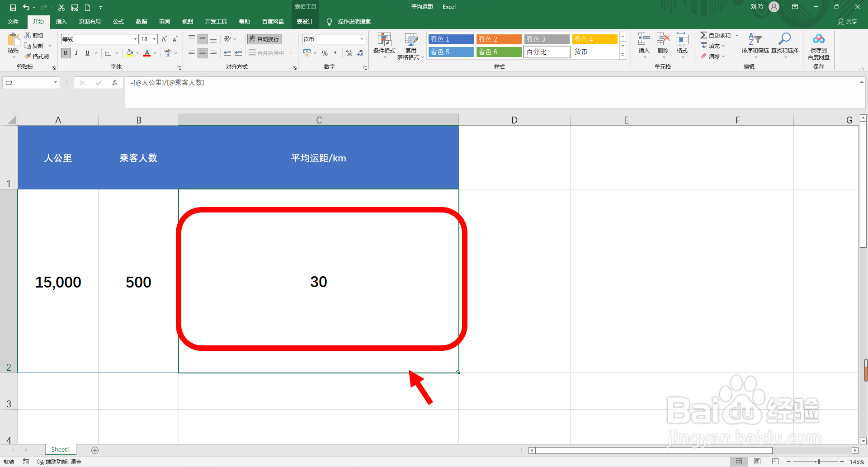The width and height of the screenshot is (868, 467).
Task: Expand the formula bar
Action: coord(862,82)
